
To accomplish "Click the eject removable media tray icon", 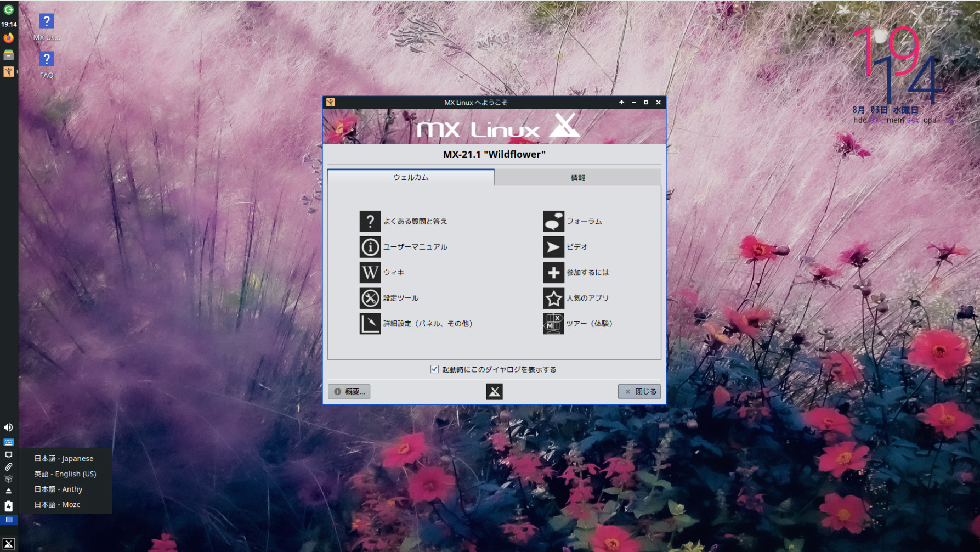I will click(8, 491).
